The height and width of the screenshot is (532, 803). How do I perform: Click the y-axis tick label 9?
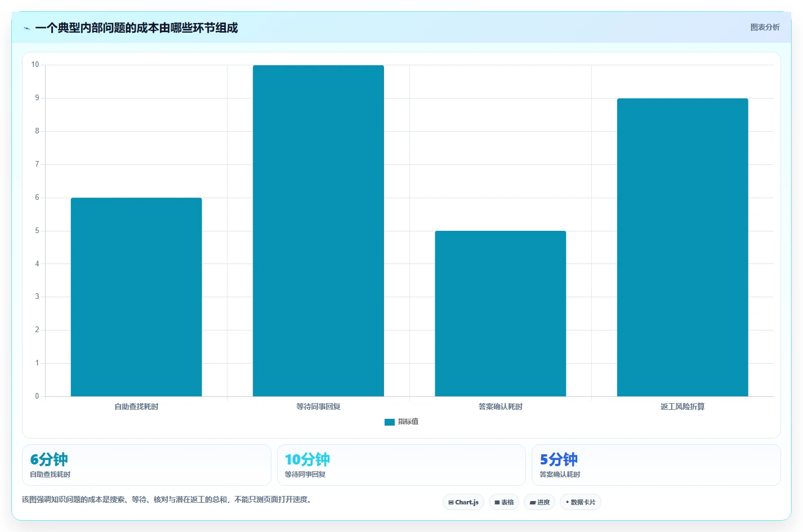pyautogui.click(x=37, y=98)
